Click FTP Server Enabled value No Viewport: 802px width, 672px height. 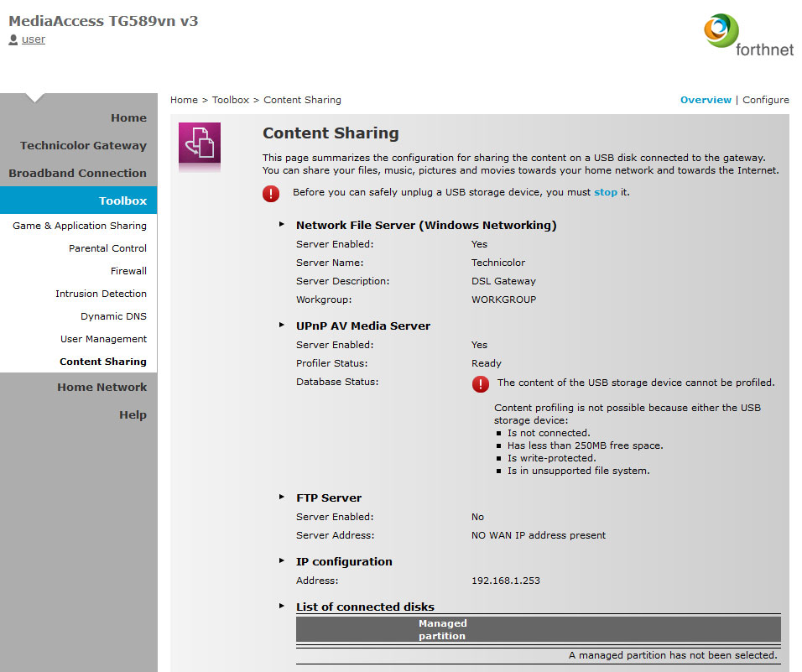point(477,517)
